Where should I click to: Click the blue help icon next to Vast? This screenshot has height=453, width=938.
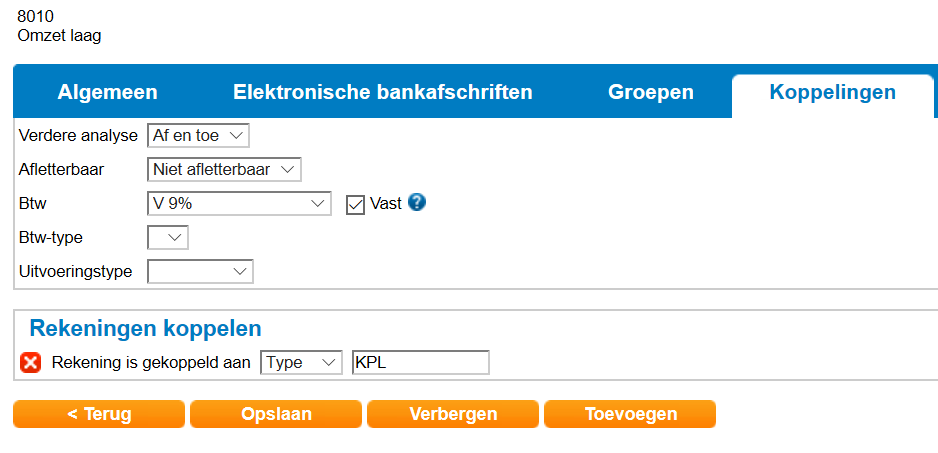417,203
